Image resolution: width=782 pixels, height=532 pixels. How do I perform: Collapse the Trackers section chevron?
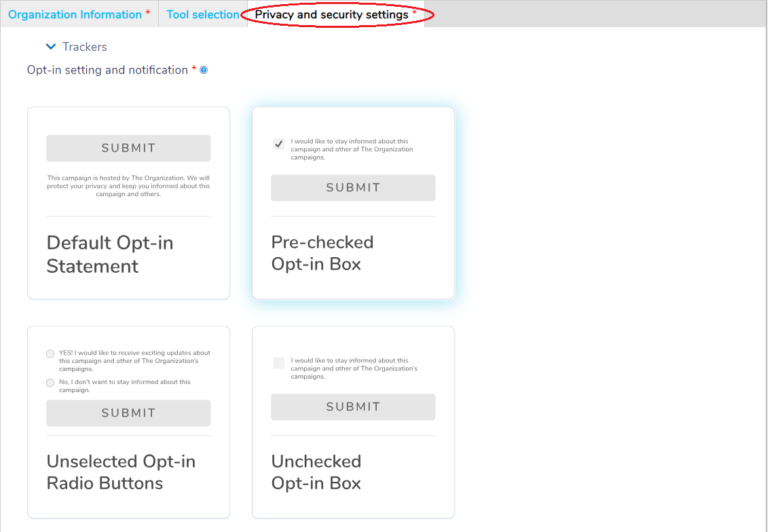[51, 46]
